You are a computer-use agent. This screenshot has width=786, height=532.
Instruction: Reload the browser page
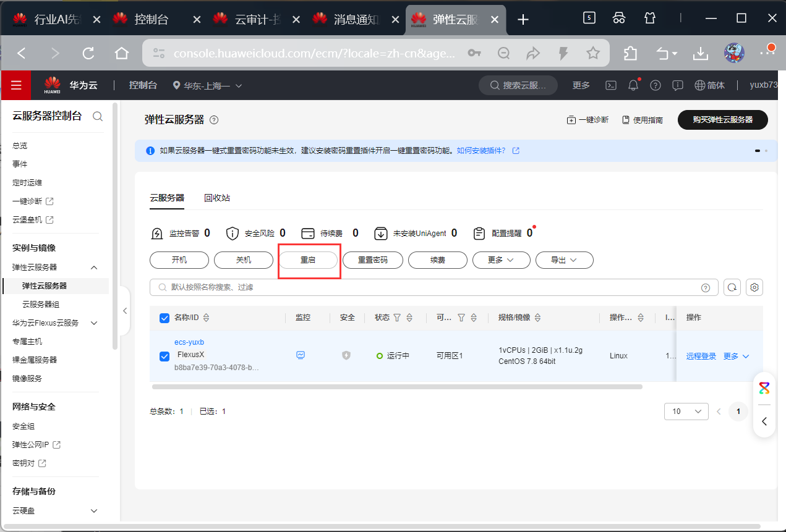click(88, 54)
